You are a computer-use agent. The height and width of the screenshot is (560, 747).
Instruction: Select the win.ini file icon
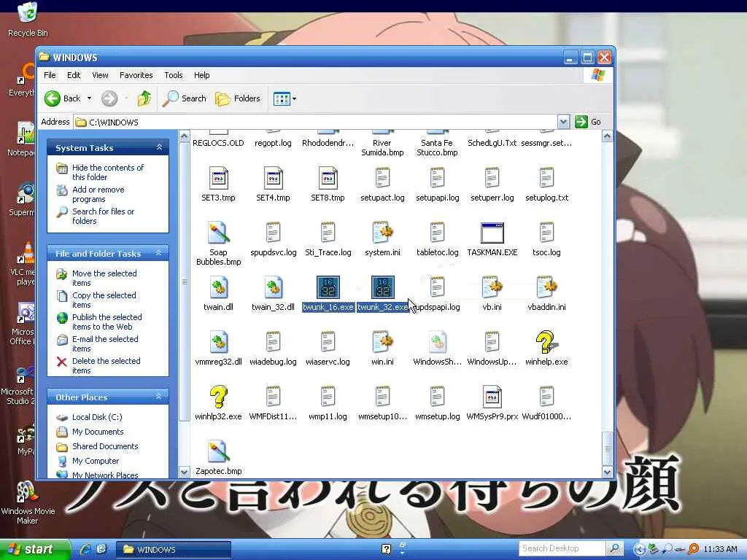382,342
